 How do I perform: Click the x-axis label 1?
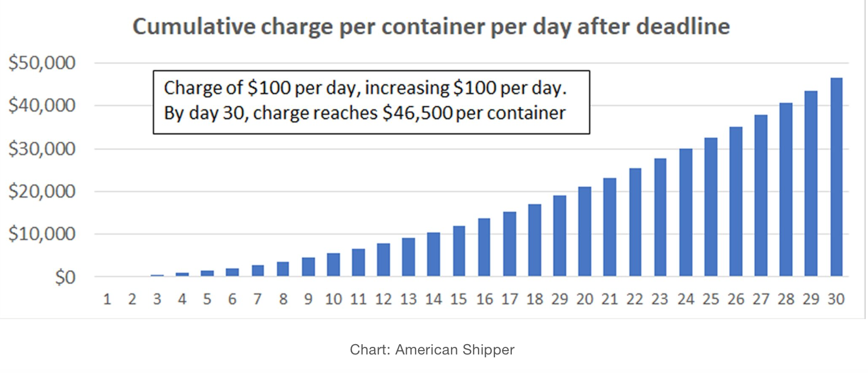coord(107,299)
